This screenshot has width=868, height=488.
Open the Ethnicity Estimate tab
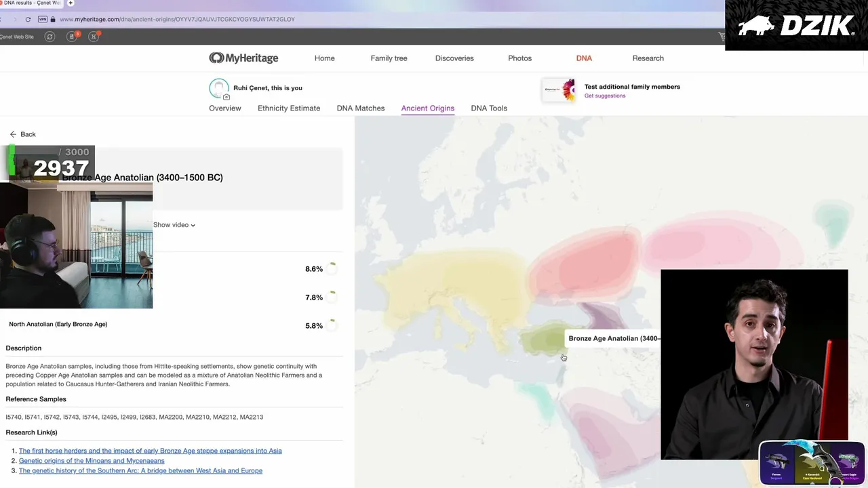point(289,108)
